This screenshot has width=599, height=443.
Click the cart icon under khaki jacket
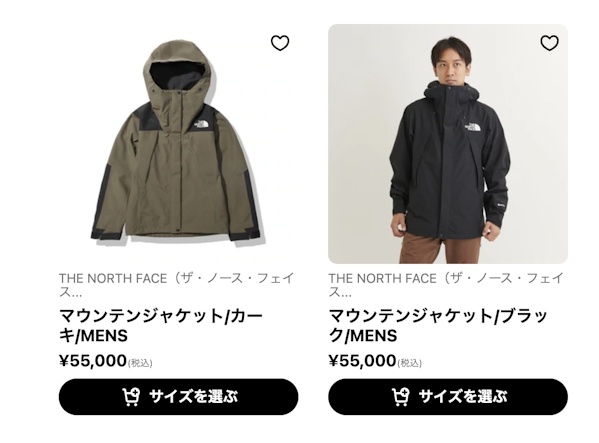pyautogui.click(x=131, y=397)
